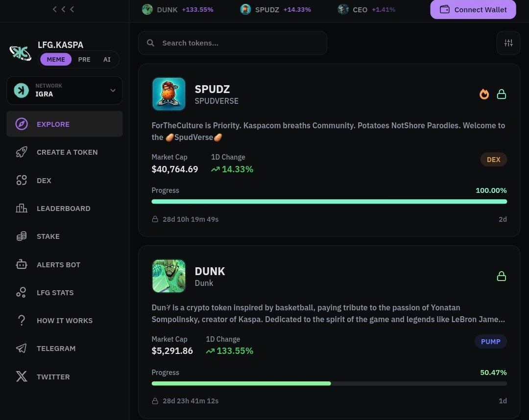Click SPUDZ market cap $40,764.69

pyautogui.click(x=175, y=169)
